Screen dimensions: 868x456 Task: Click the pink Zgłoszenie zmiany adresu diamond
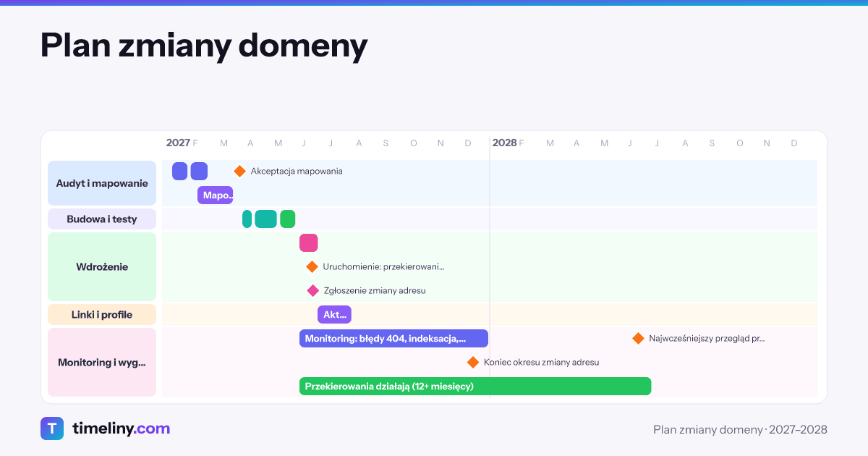click(312, 290)
